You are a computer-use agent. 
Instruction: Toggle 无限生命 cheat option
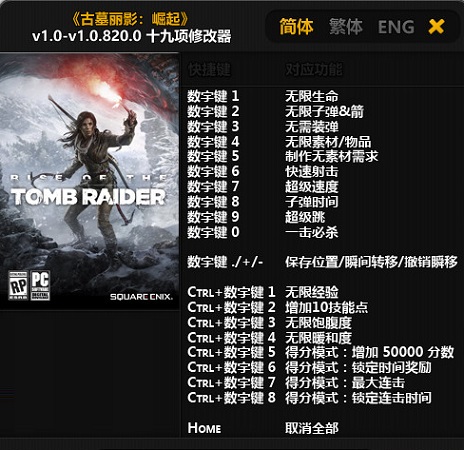312,96
